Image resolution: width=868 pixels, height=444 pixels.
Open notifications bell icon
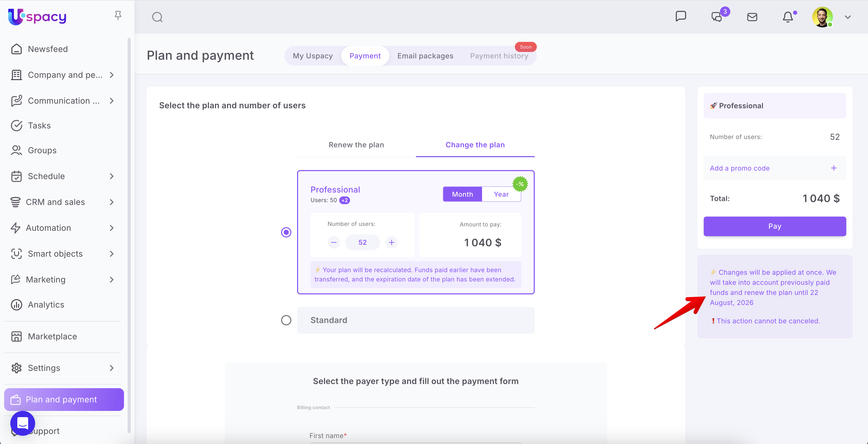pos(787,17)
